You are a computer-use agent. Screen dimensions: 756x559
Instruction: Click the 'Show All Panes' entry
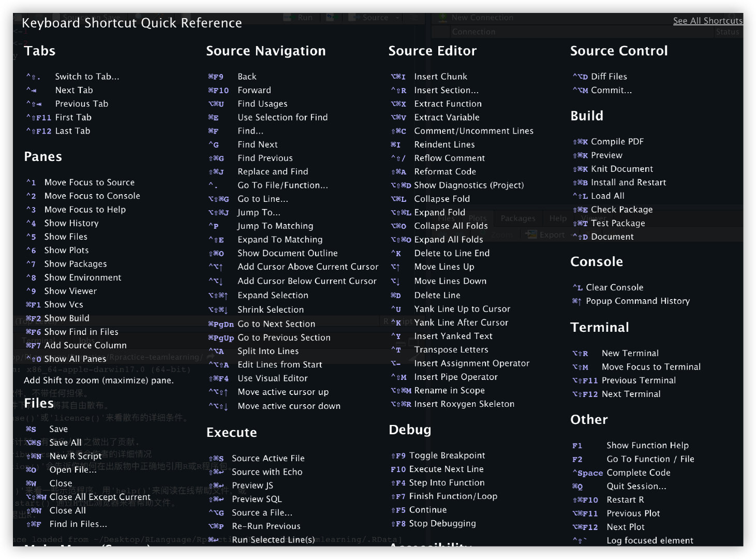click(x=66, y=359)
